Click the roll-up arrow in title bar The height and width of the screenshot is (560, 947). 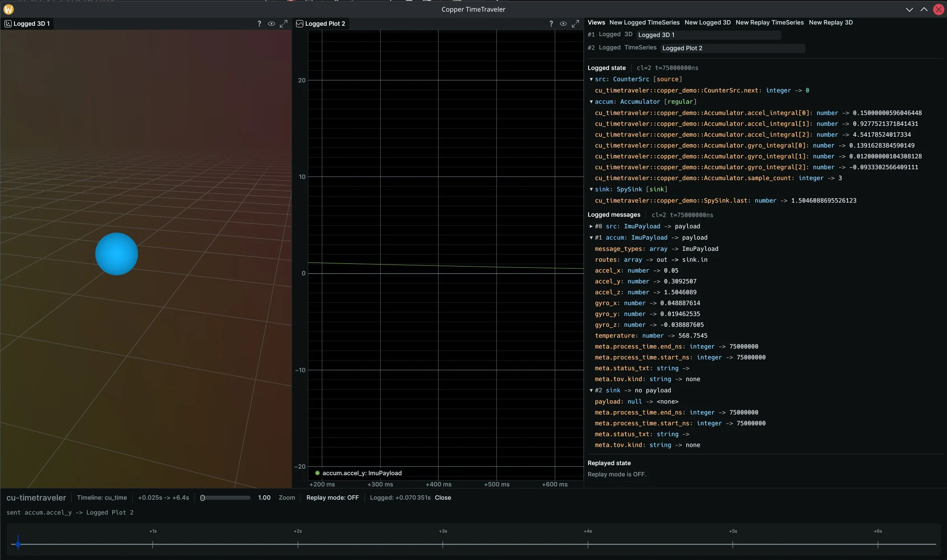pos(924,9)
